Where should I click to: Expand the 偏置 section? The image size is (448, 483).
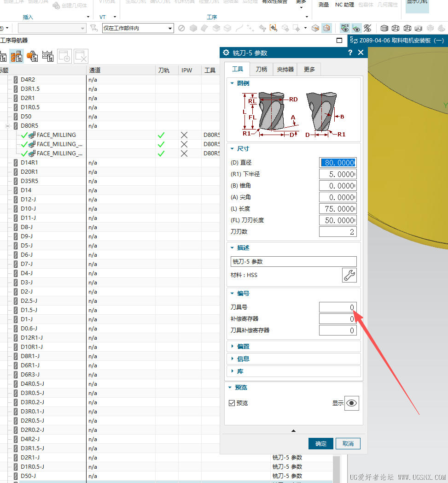tap(243, 347)
